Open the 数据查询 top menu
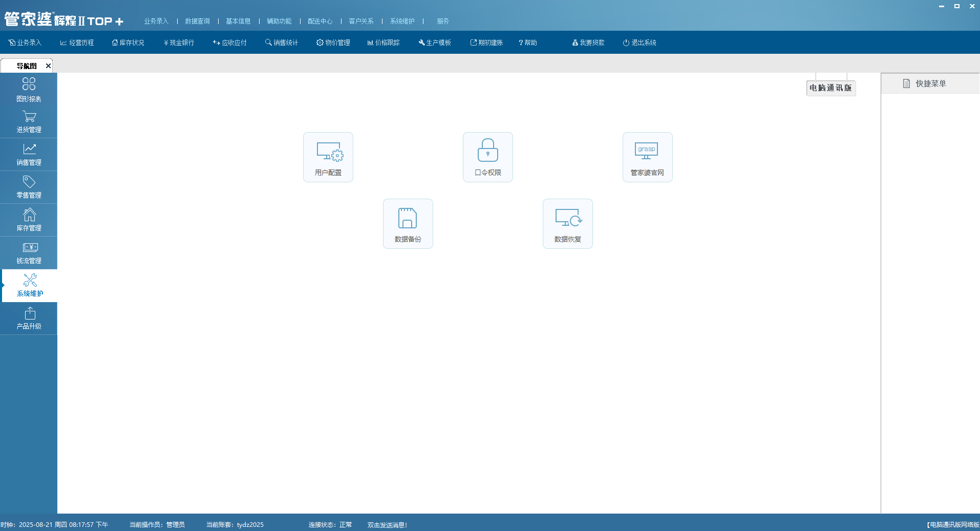980x531 pixels. (x=197, y=21)
